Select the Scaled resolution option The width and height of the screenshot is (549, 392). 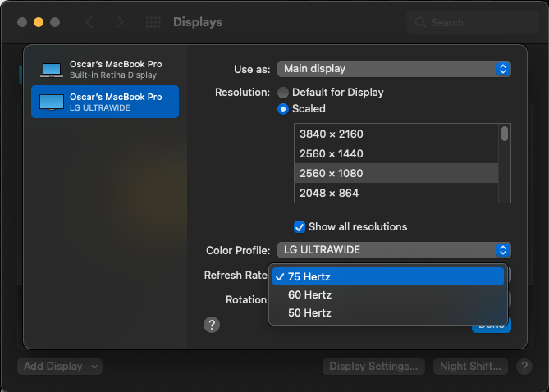pyautogui.click(x=283, y=108)
